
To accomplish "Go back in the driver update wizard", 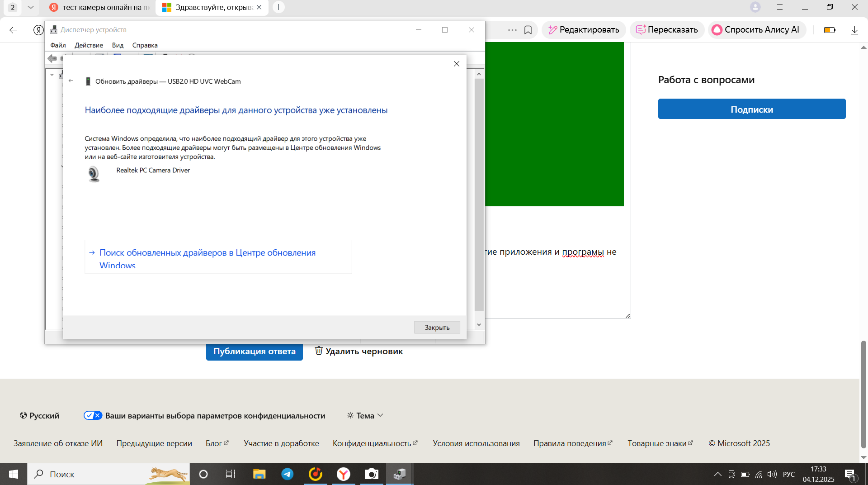I will click(71, 81).
